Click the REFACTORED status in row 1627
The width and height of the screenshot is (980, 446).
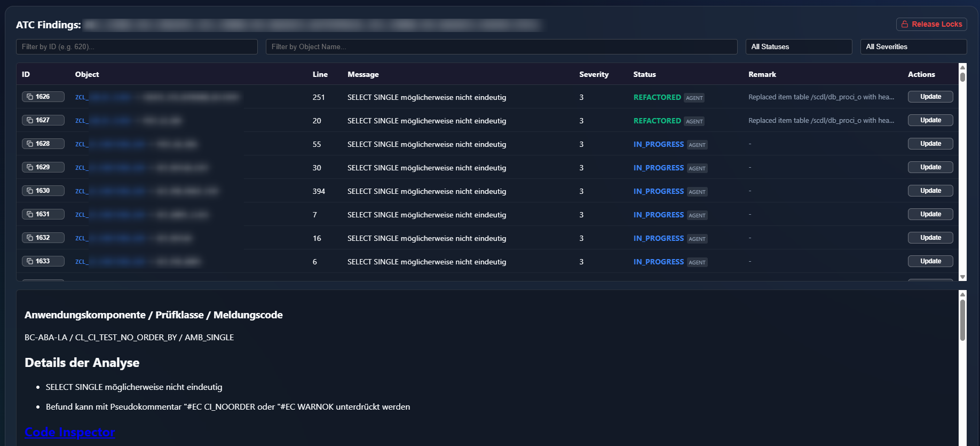(x=657, y=121)
